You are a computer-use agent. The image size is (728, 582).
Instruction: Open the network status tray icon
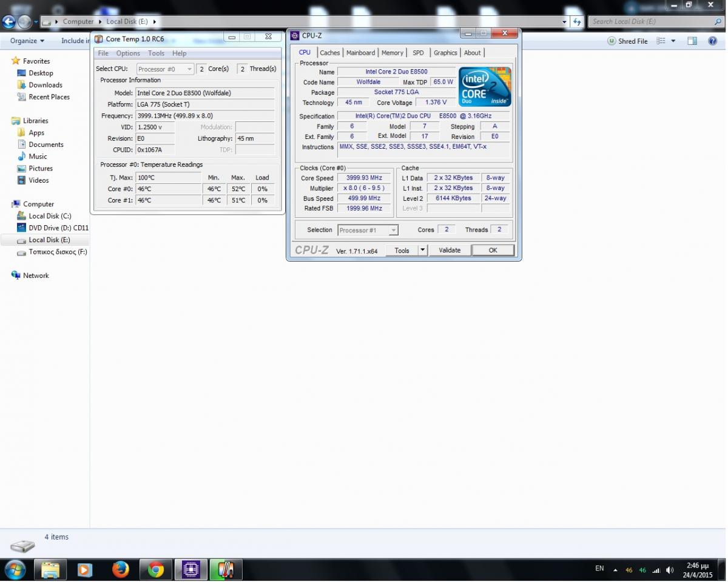click(x=656, y=570)
